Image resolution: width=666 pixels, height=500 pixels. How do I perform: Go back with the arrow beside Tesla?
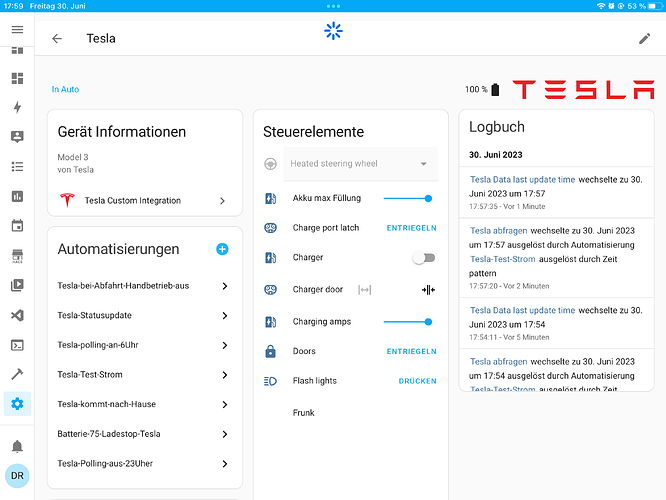point(57,39)
